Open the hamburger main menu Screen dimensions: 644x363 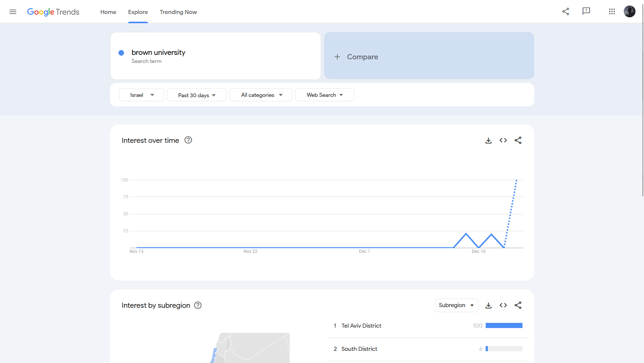(x=13, y=12)
